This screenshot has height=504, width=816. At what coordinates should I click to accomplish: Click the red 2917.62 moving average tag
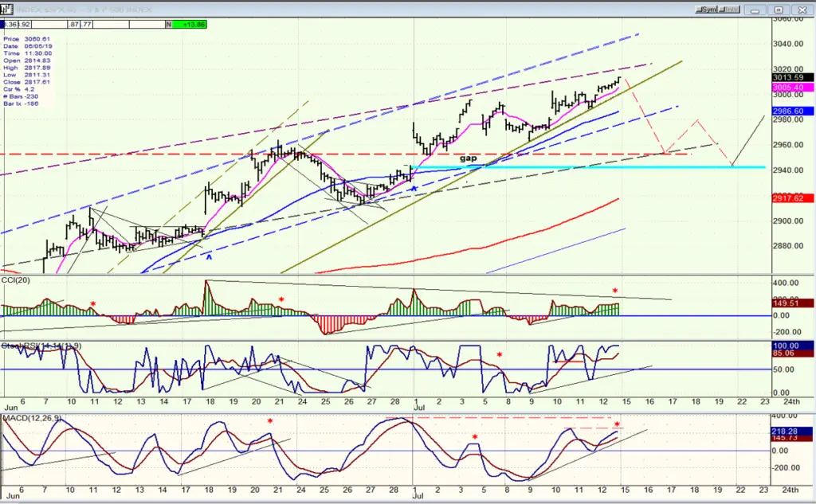(x=793, y=198)
